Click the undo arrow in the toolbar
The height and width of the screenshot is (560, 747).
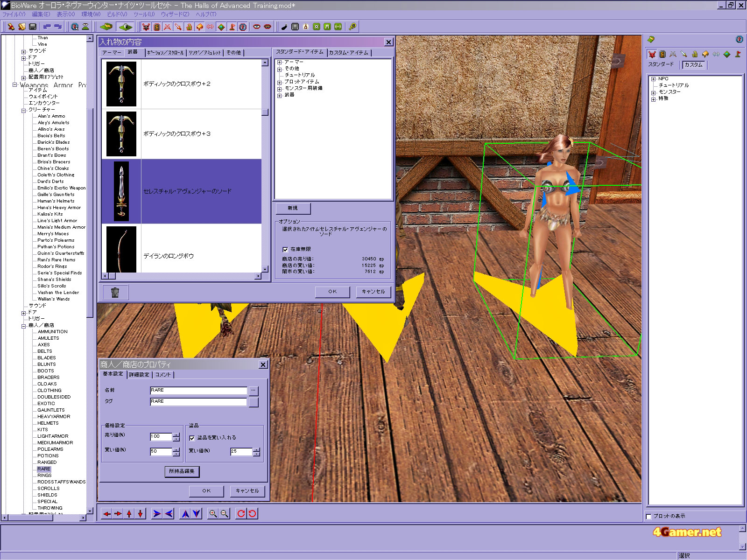pyautogui.click(x=47, y=27)
